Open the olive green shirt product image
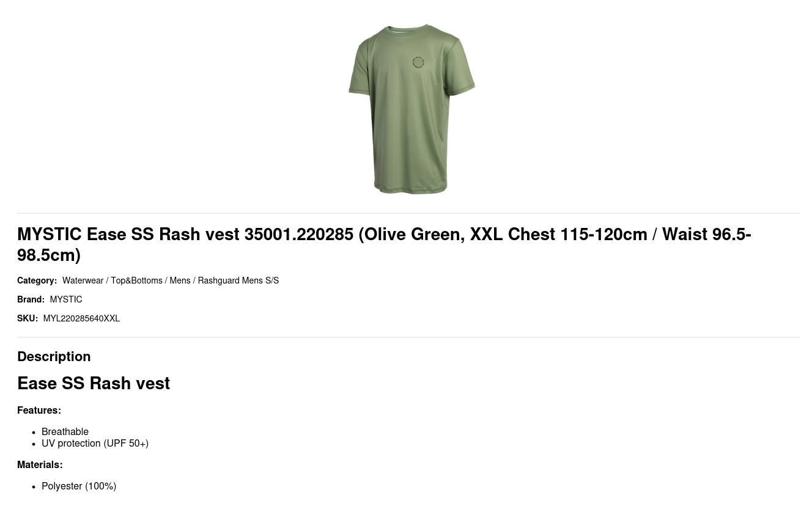This screenshot has width=812, height=520. (412, 109)
